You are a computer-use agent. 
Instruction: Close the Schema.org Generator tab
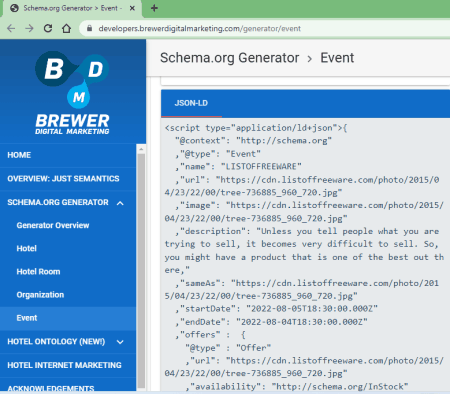pyautogui.click(x=132, y=8)
